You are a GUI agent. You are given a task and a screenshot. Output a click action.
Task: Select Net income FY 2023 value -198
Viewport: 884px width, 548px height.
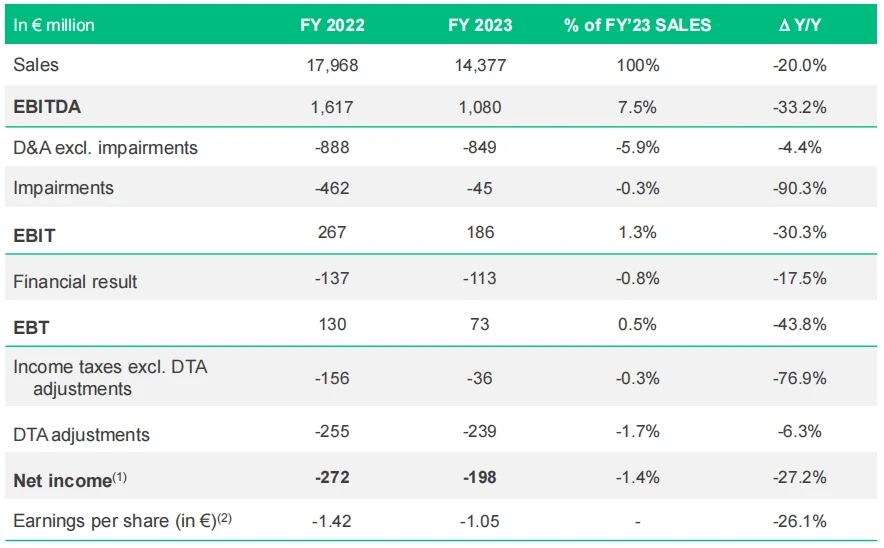tap(480, 478)
